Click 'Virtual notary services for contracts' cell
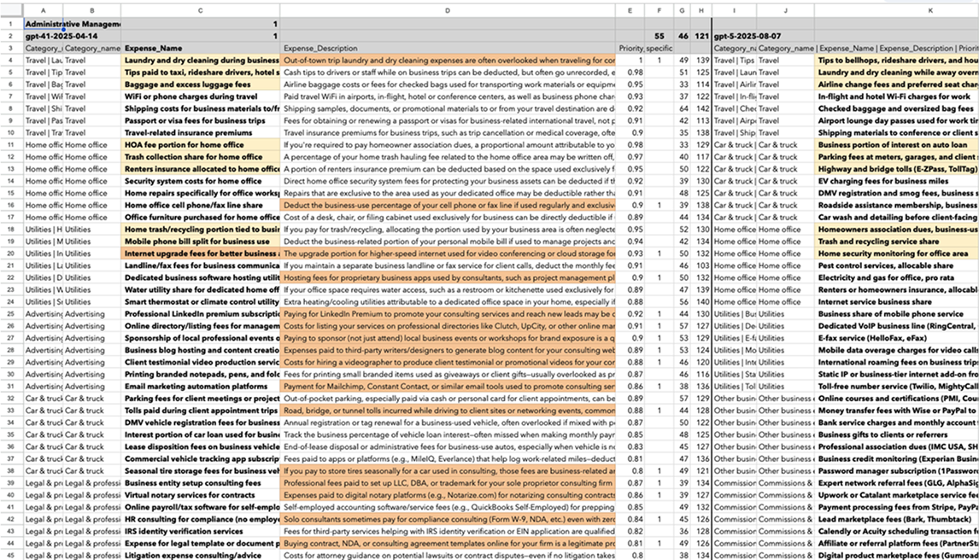Screen dimensions: 979x560 [201, 495]
